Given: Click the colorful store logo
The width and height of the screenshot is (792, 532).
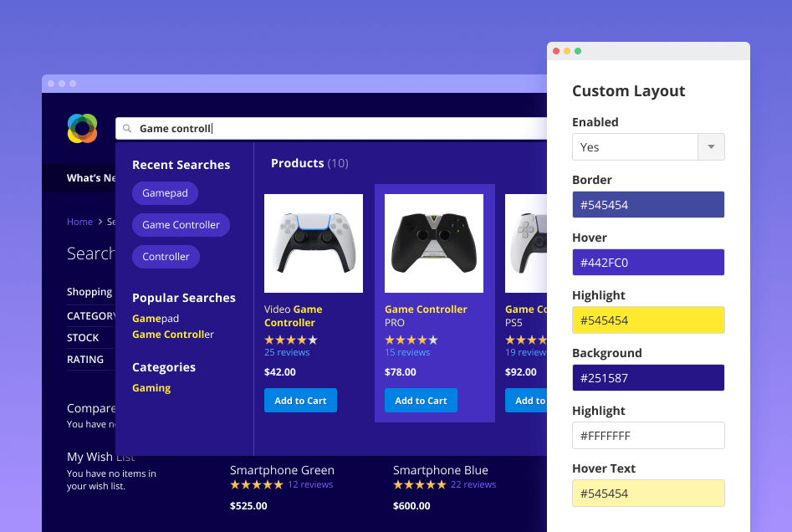Looking at the screenshot, I should (x=83, y=129).
